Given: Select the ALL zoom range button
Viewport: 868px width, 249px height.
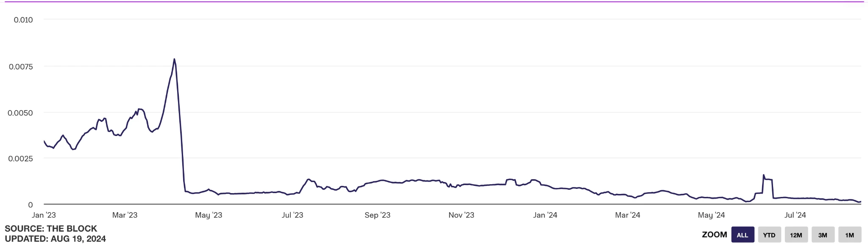Looking at the screenshot, I should pos(743,235).
